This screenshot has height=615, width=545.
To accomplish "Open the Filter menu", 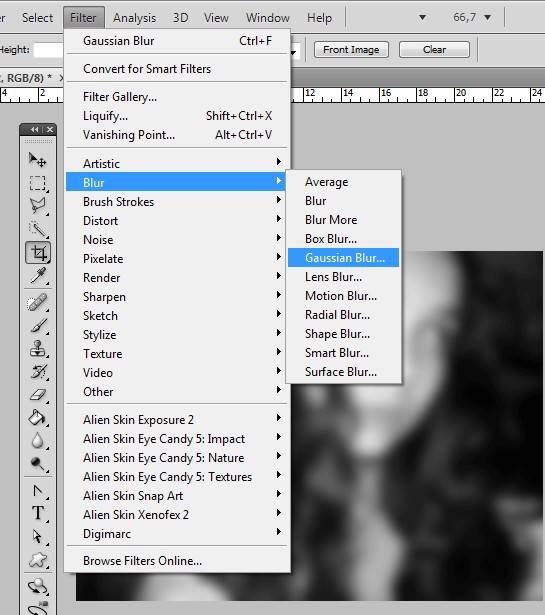I will point(83,18).
